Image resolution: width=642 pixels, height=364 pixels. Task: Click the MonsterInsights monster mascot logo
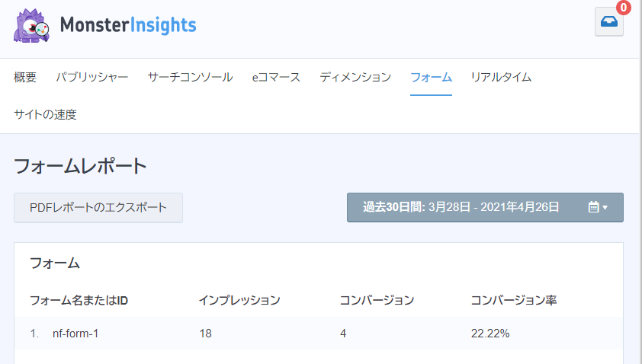[32, 24]
